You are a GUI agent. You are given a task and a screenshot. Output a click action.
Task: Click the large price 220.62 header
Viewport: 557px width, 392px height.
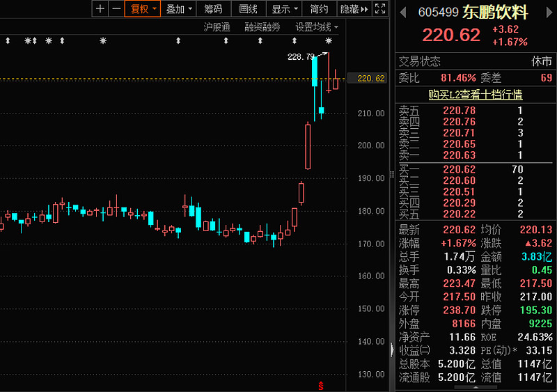[451, 35]
